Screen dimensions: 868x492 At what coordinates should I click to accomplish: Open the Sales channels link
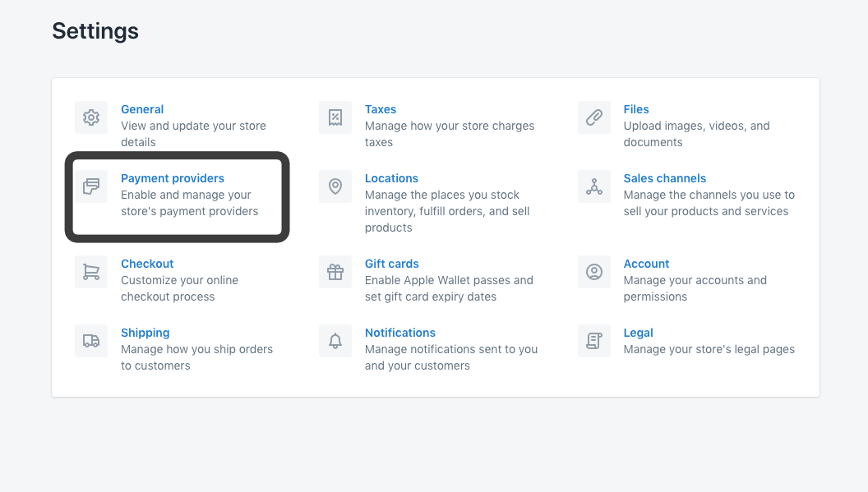tap(665, 178)
